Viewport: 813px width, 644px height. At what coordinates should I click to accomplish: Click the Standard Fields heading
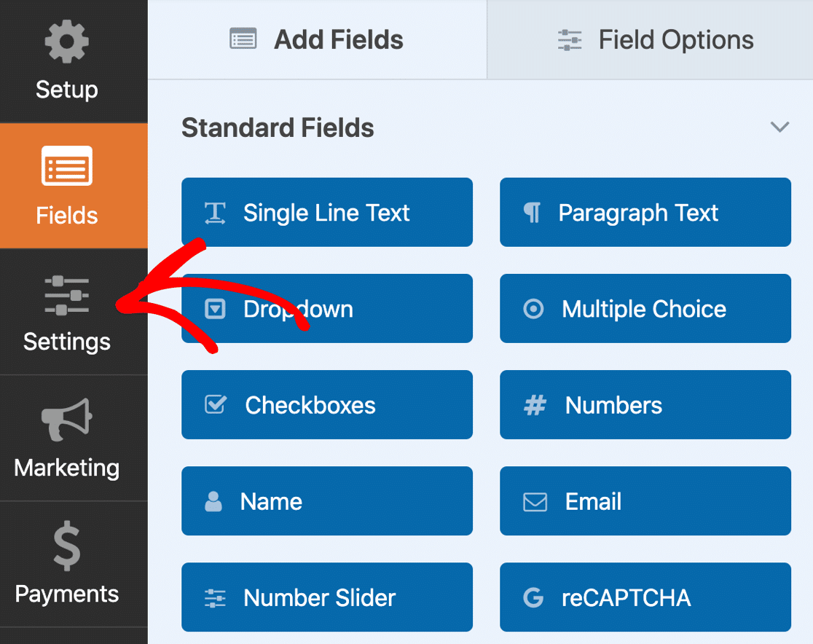click(278, 127)
